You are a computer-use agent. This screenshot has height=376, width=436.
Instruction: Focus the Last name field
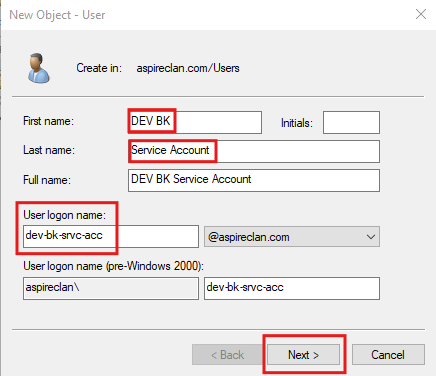(x=254, y=151)
